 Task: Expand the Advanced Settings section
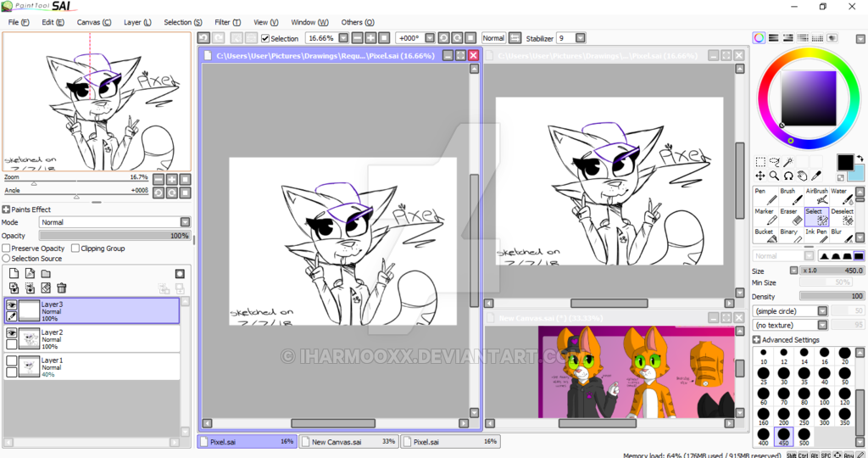[757, 339]
